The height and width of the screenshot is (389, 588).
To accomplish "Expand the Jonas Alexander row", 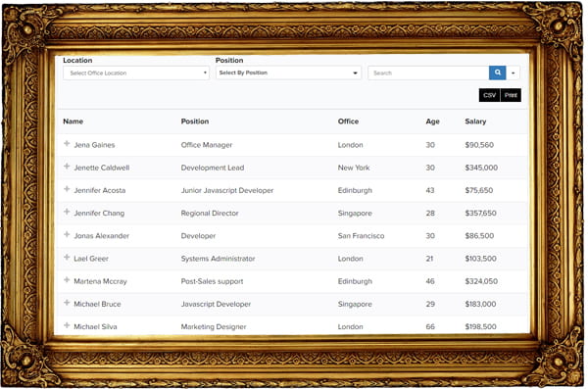I will coord(67,234).
